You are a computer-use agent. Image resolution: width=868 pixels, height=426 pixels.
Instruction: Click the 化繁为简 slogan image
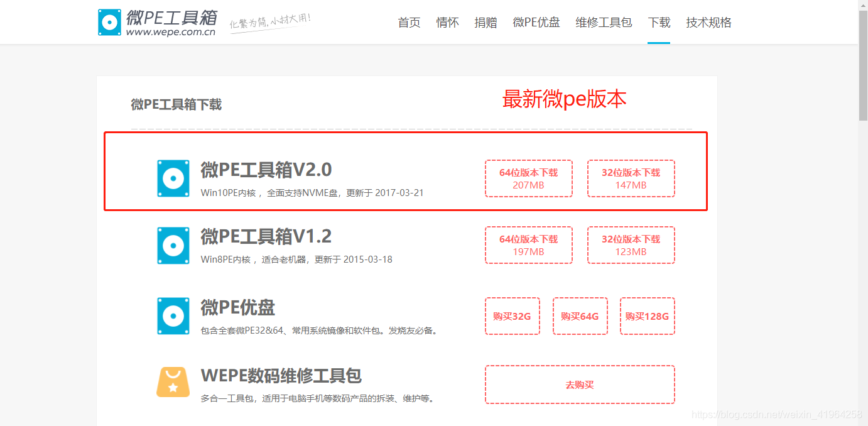(271, 22)
